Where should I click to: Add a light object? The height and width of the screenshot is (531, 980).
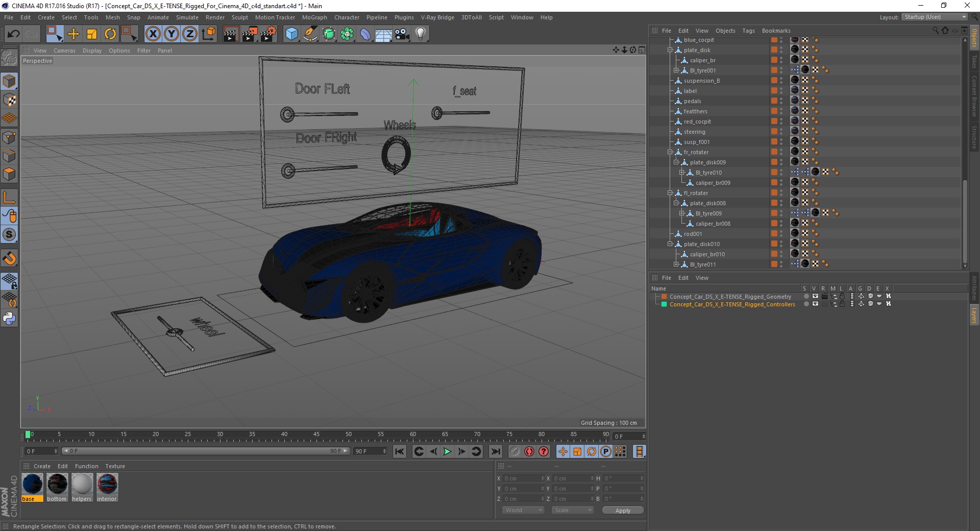421,34
